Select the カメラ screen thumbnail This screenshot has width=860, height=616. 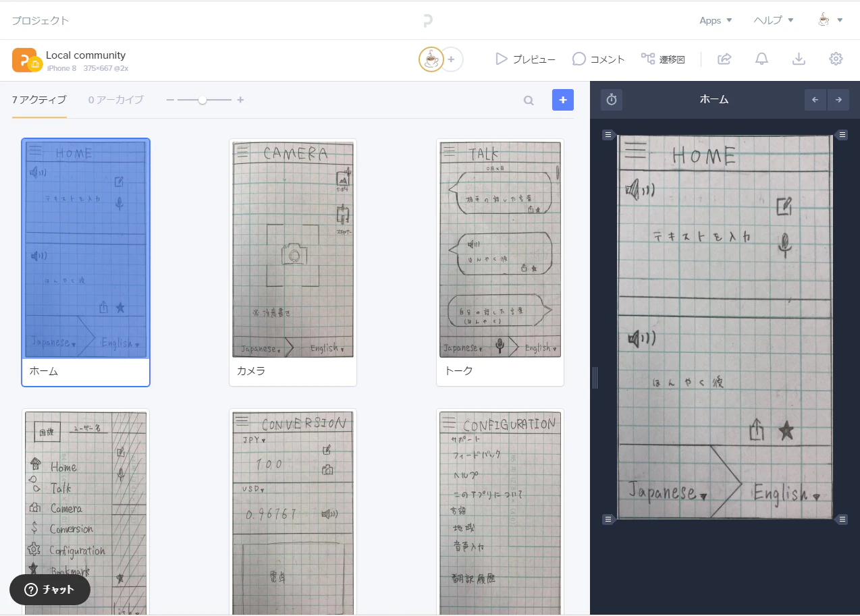[x=293, y=249]
